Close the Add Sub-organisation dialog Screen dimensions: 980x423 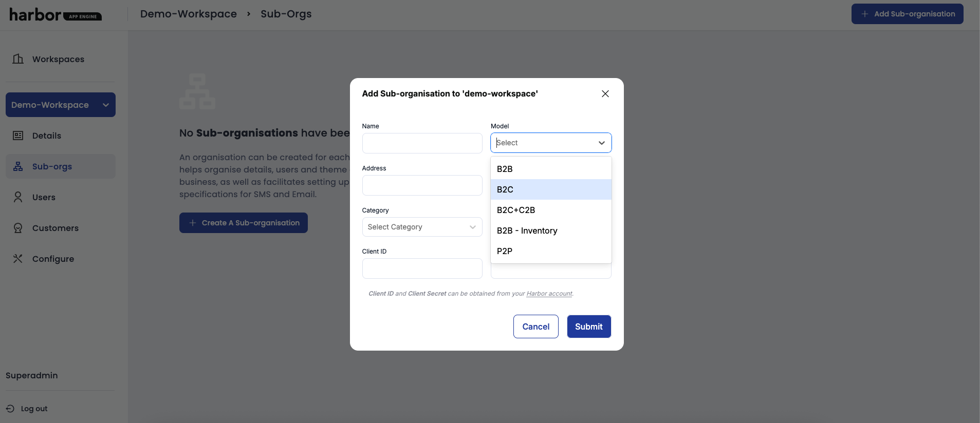tap(605, 93)
